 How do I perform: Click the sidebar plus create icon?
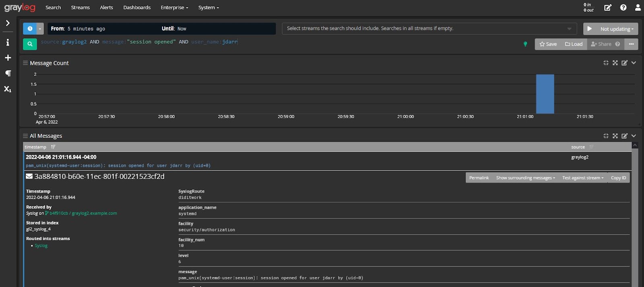tap(8, 58)
